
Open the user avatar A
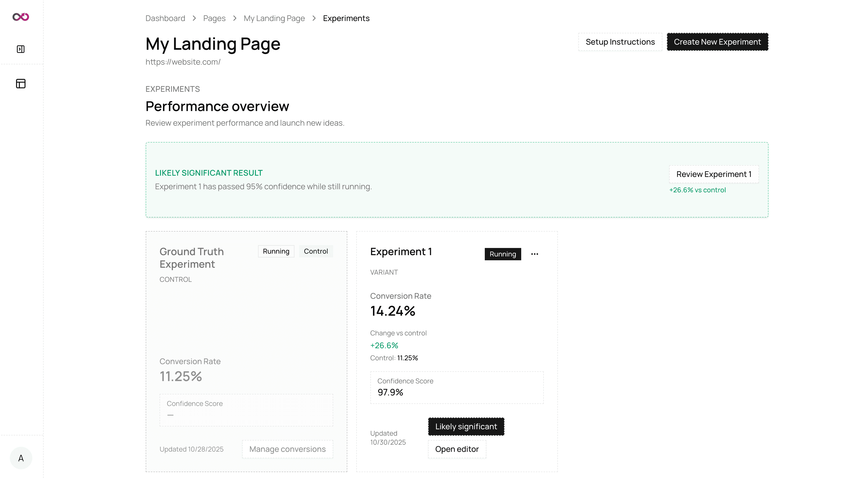pos(21,458)
